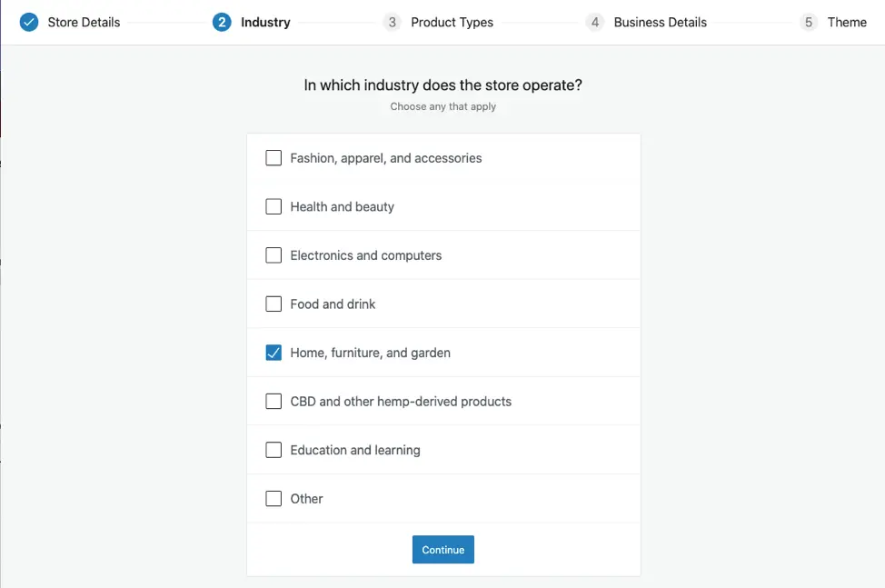Select the Industry step label

pos(265,22)
